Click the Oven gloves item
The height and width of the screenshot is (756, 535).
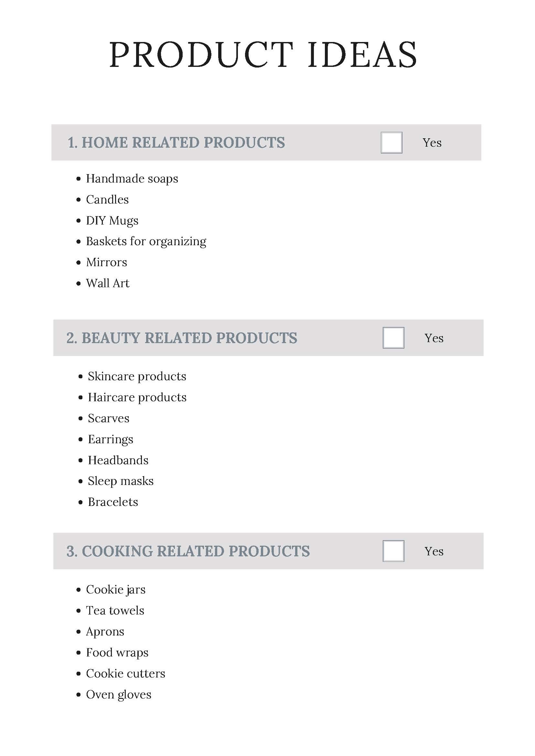(x=119, y=695)
